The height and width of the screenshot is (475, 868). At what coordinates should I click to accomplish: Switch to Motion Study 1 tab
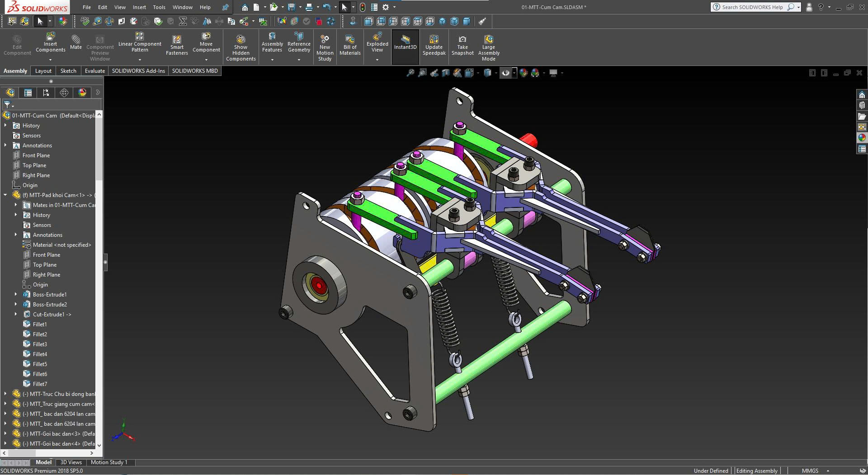coord(109,462)
